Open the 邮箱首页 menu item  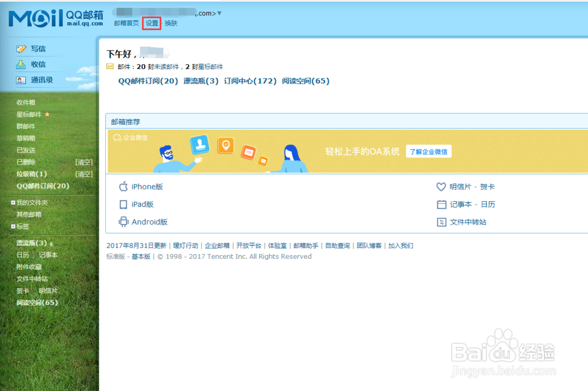click(126, 23)
